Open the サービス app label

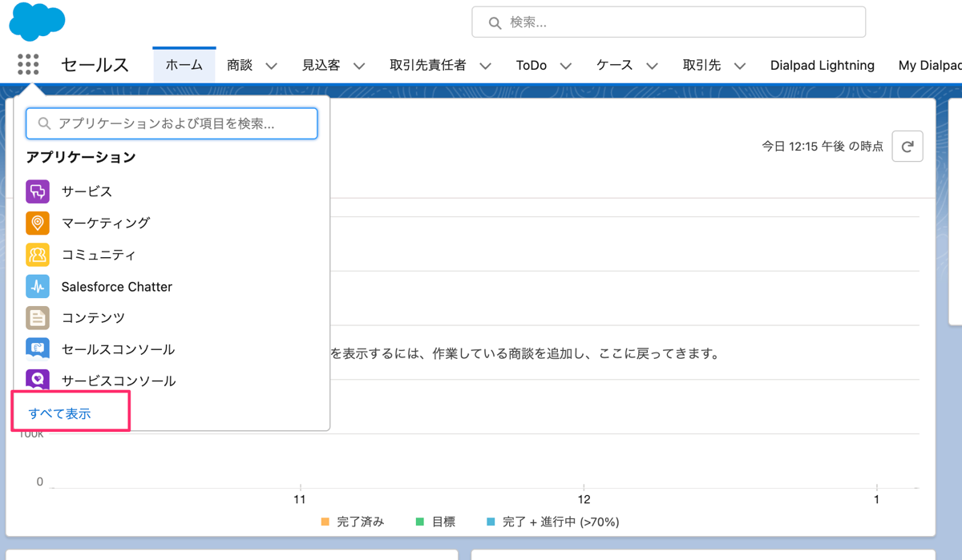[x=87, y=191]
